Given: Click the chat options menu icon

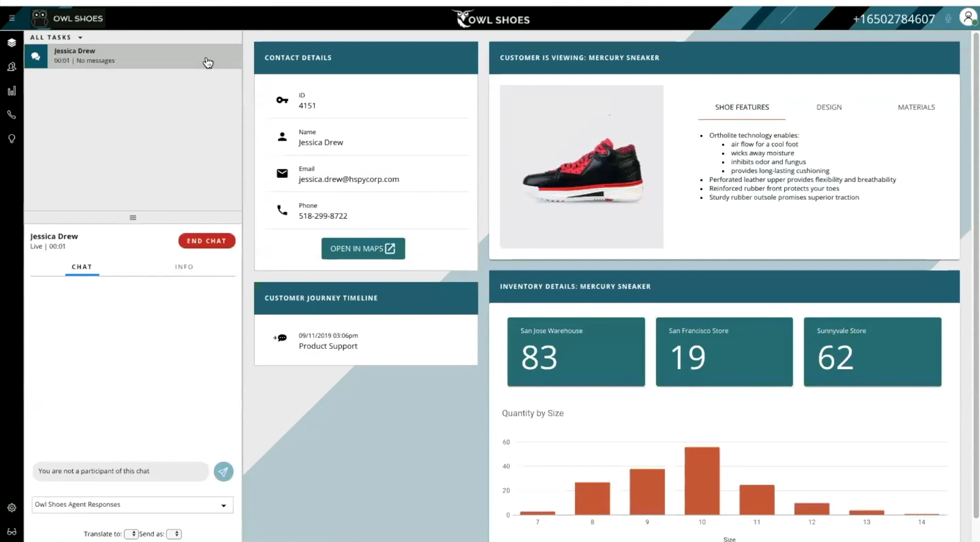Looking at the screenshot, I should pos(133,217).
